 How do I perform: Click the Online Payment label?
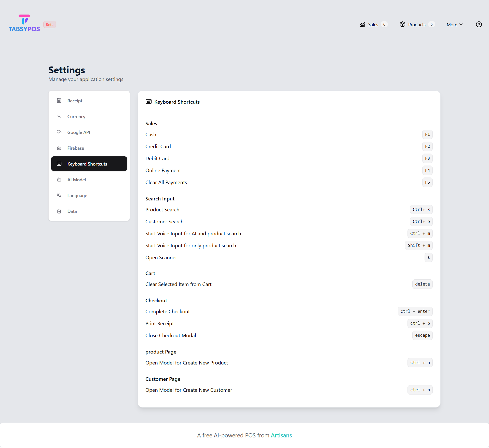pos(163,170)
